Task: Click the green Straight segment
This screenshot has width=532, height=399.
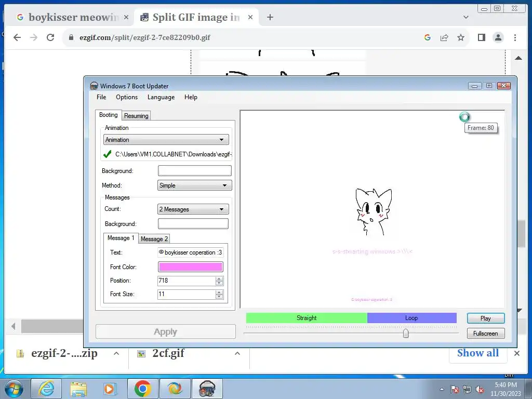Action: click(307, 318)
